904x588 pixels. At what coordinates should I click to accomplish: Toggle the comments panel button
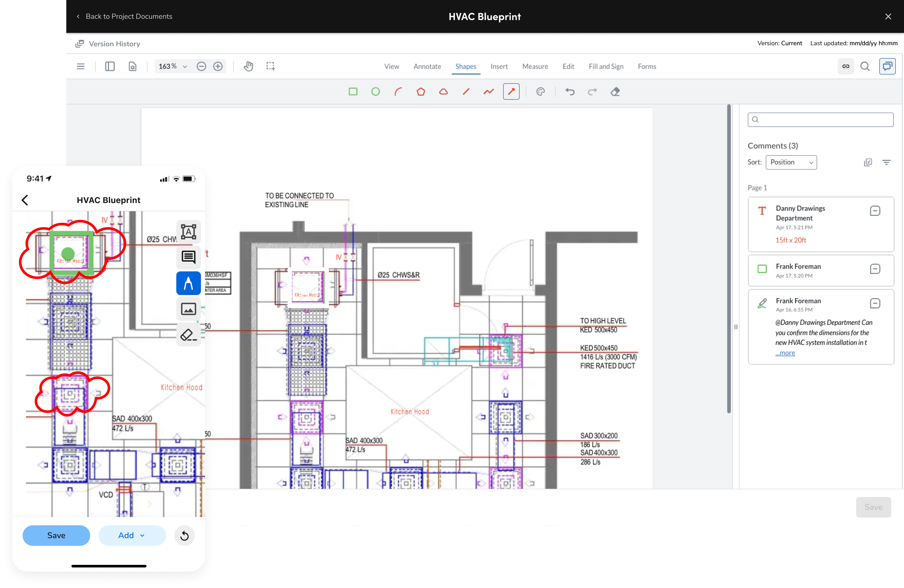(x=887, y=66)
